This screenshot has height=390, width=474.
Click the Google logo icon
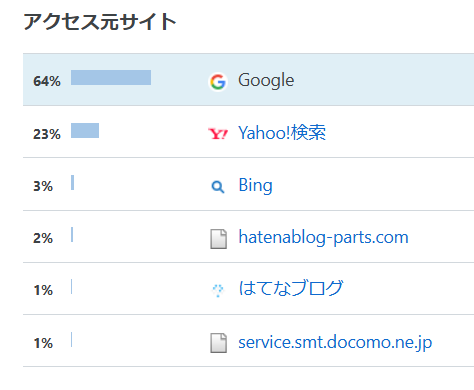pos(218,82)
